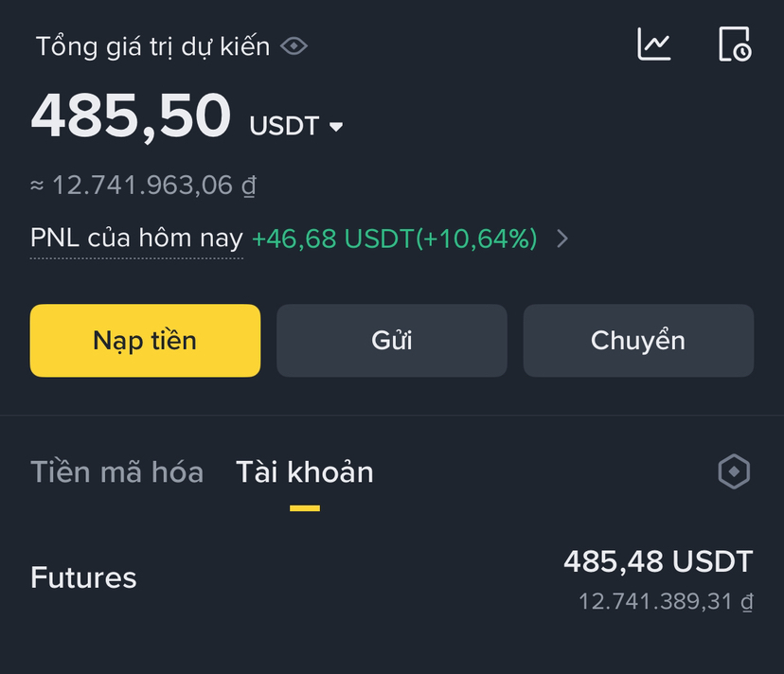Click the 485,50 total balance amount
Image resolution: width=784 pixels, height=674 pixels.
coord(132,117)
